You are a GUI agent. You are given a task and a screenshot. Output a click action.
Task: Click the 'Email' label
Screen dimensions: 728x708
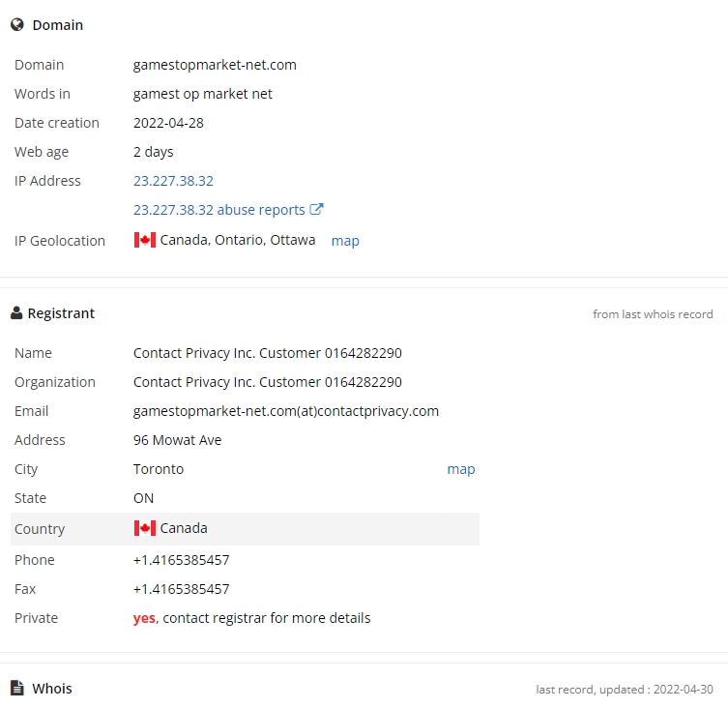[x=31, y=411]
